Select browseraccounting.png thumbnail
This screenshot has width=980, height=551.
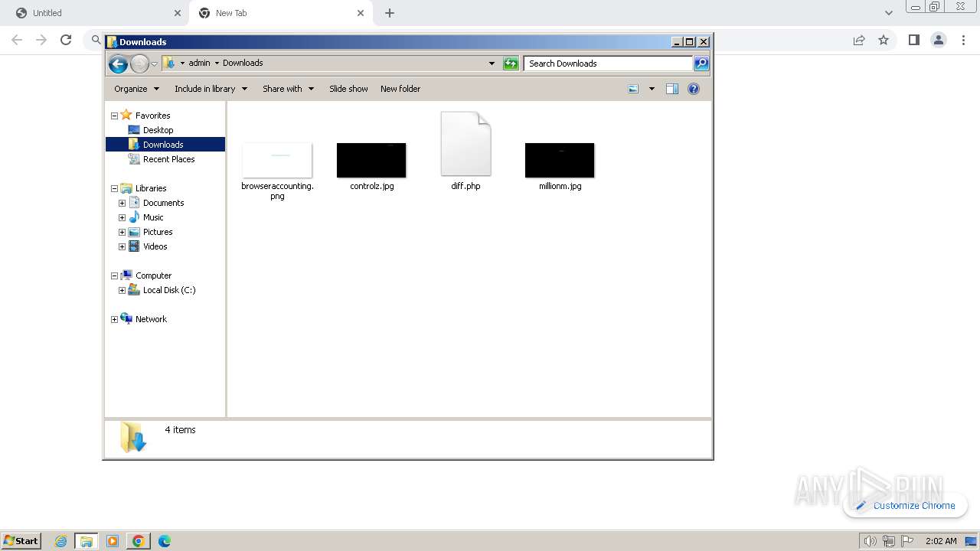pyautogui.click(x=277, y=160)
